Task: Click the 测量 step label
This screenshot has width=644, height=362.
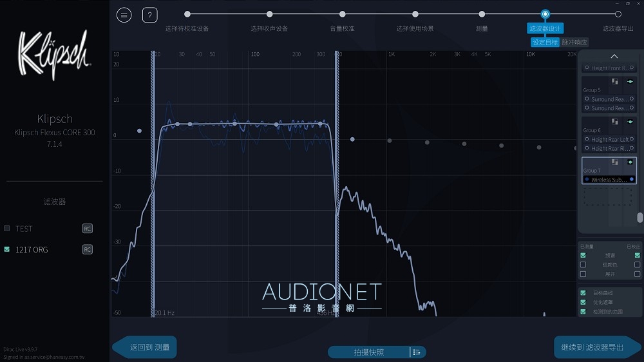Action: tap(482, 28)
